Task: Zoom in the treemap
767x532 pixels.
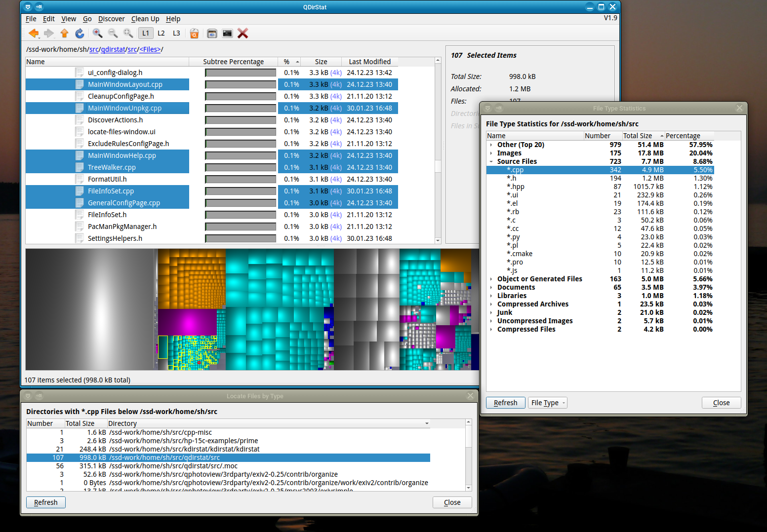Action: point(98,33)
